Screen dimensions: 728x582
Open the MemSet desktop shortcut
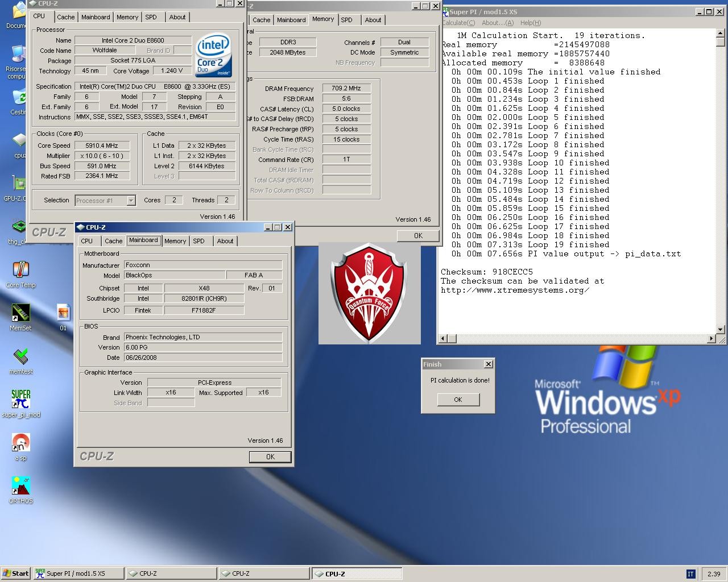20,317
